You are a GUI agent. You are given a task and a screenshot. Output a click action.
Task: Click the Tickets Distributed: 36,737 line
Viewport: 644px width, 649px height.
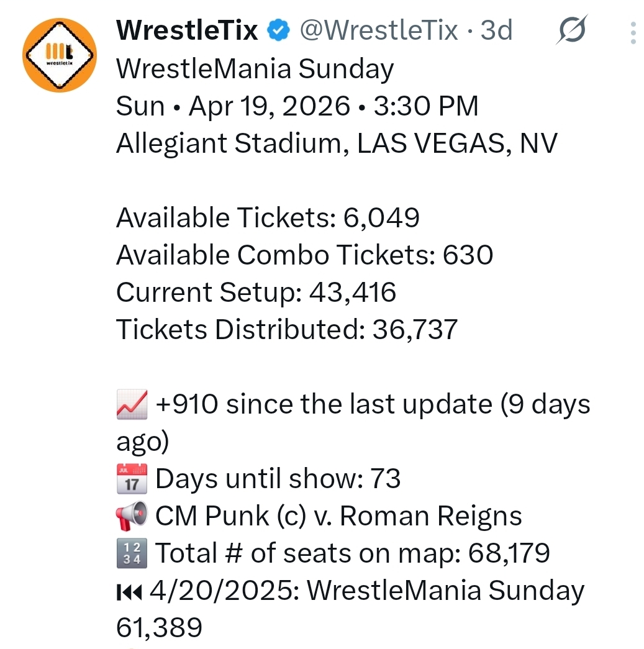[x=287, y=329]
